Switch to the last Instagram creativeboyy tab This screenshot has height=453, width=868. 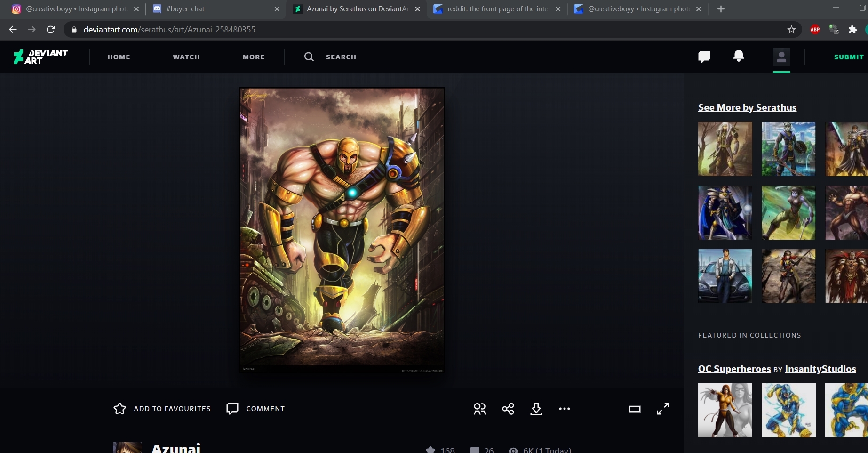[x=637, y=9]
